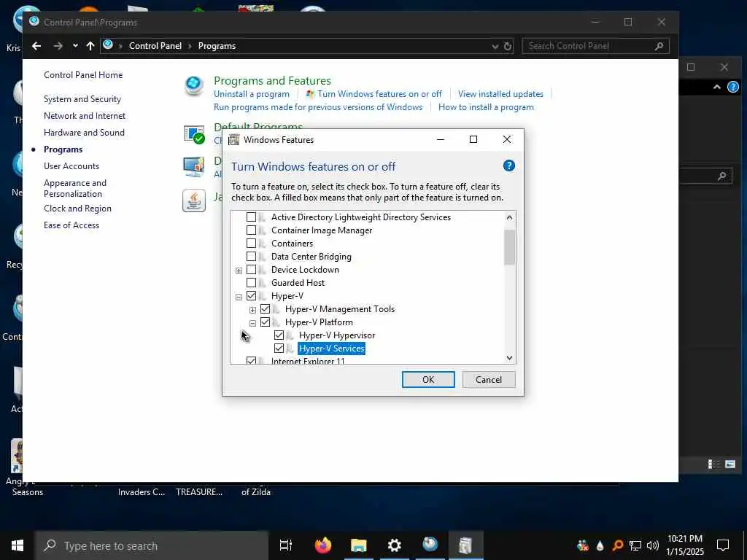Expand the Device Lockdown node

pos(239,271)
